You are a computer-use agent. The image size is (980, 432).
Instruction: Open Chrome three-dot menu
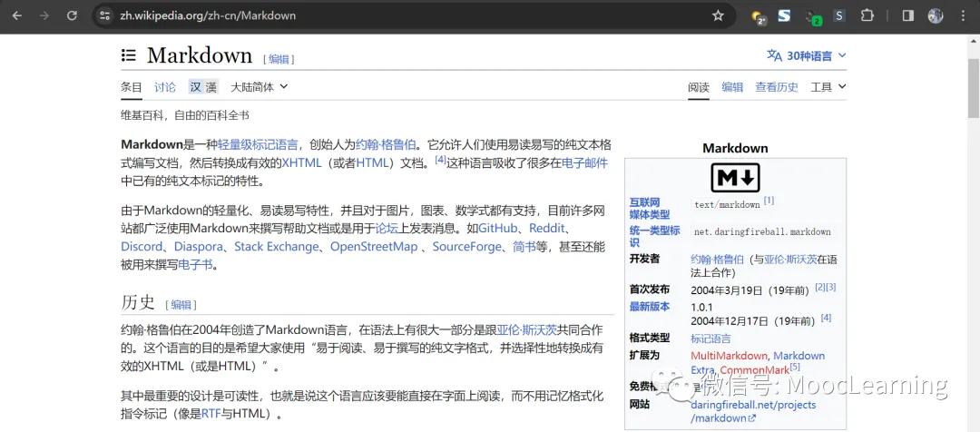[963, 15]
